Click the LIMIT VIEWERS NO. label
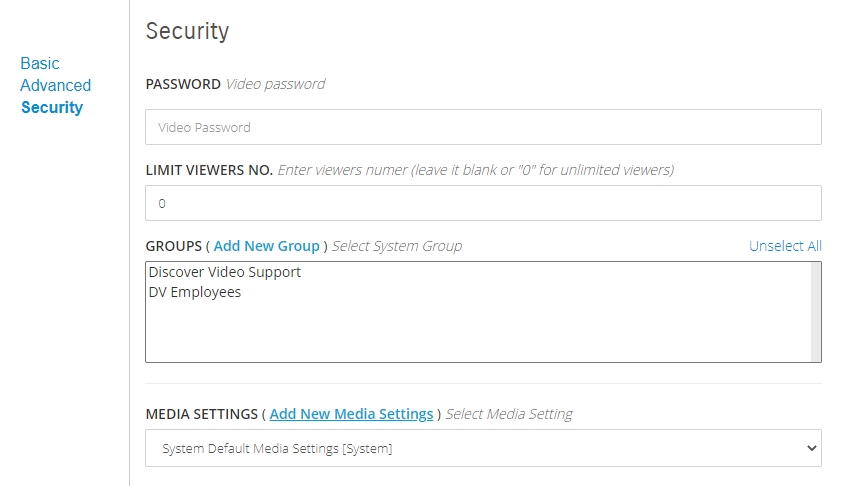The image size is (844, 486). [209, 170]
